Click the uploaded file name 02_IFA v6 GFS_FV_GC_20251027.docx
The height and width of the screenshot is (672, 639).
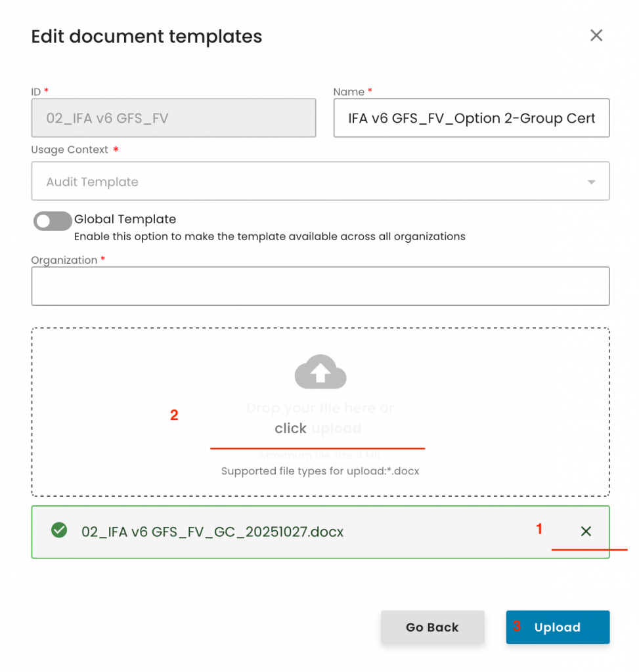coord(212,532)
